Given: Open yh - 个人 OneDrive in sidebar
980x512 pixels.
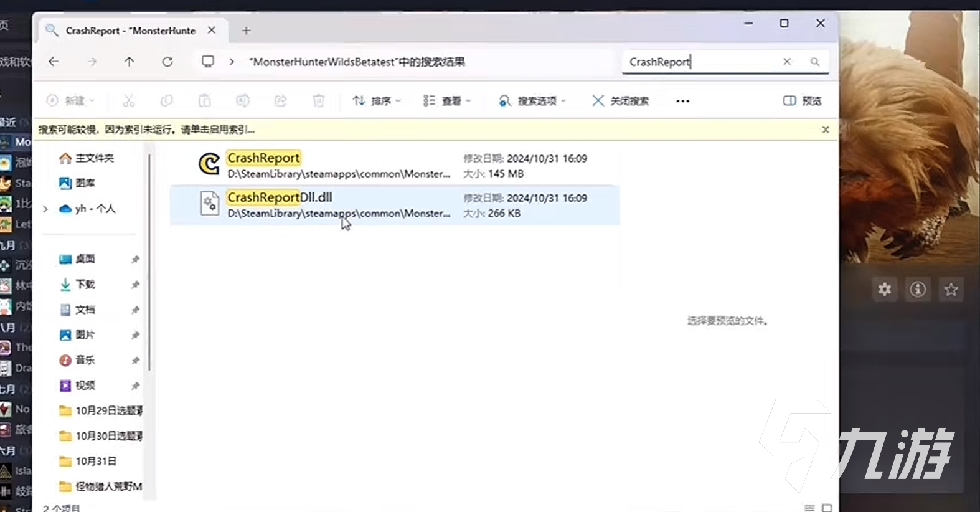Looking at the screenshot, I should click(87, 209).
